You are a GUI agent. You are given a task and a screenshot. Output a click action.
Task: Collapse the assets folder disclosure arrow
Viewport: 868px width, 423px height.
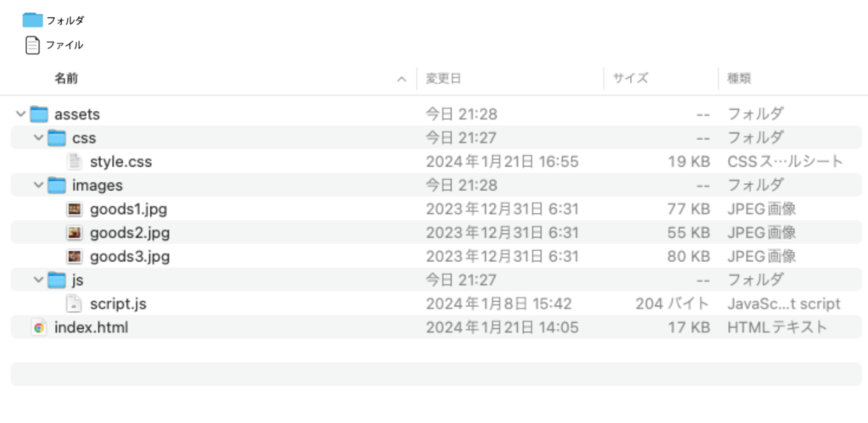coord(20,114)
